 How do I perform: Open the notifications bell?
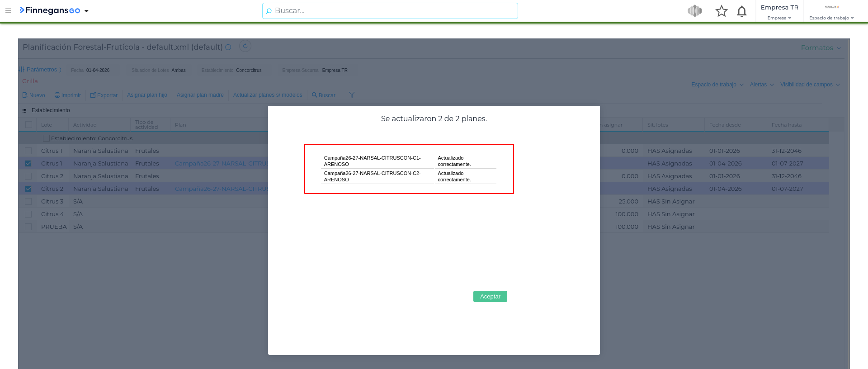click(x=741, y=11)
